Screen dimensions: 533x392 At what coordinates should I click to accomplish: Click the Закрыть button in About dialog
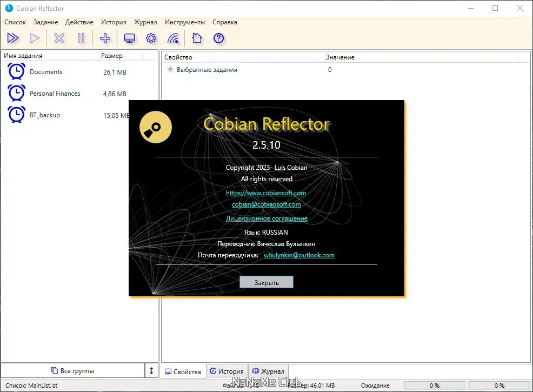pyautogui.click(x=266, y=282)
